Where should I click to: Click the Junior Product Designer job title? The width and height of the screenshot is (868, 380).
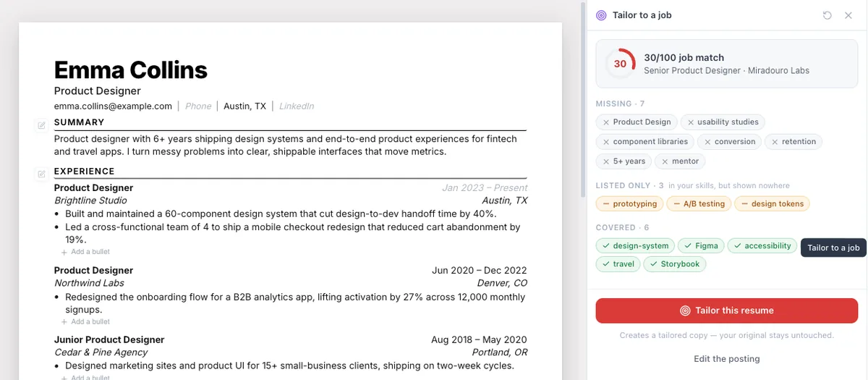tap(109, 339)
